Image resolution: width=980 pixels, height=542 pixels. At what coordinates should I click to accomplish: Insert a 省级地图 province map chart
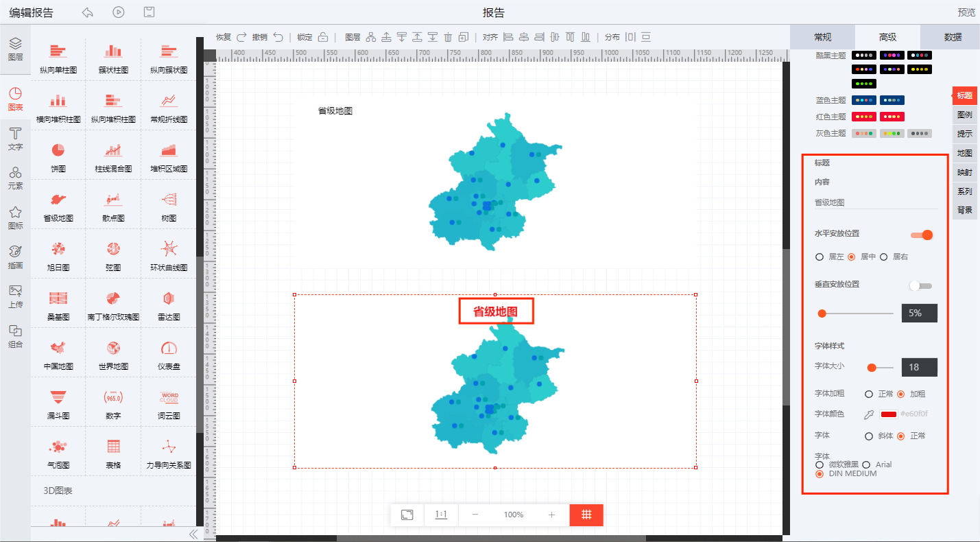[58, 207]
